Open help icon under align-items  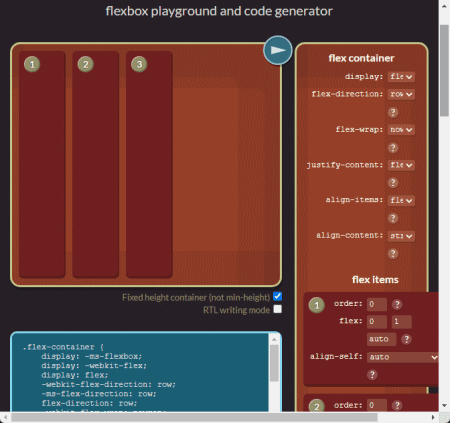pyautogui.click(x=393, y=218)
